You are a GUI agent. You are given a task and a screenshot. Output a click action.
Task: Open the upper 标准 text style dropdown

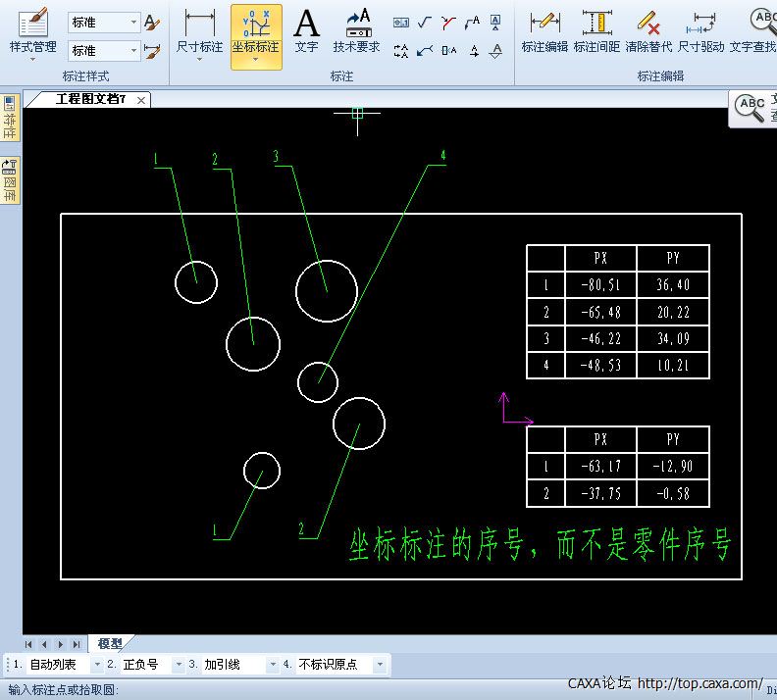pos(133,23)
